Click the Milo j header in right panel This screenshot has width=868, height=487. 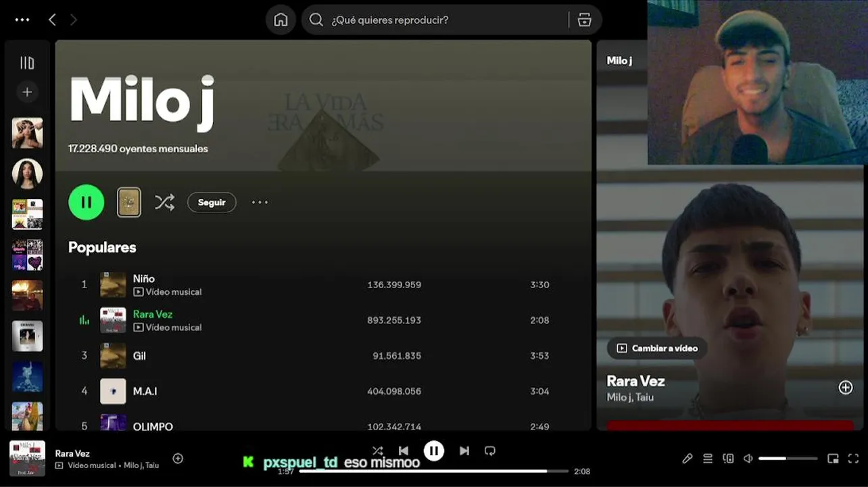[x=619, y=61]
